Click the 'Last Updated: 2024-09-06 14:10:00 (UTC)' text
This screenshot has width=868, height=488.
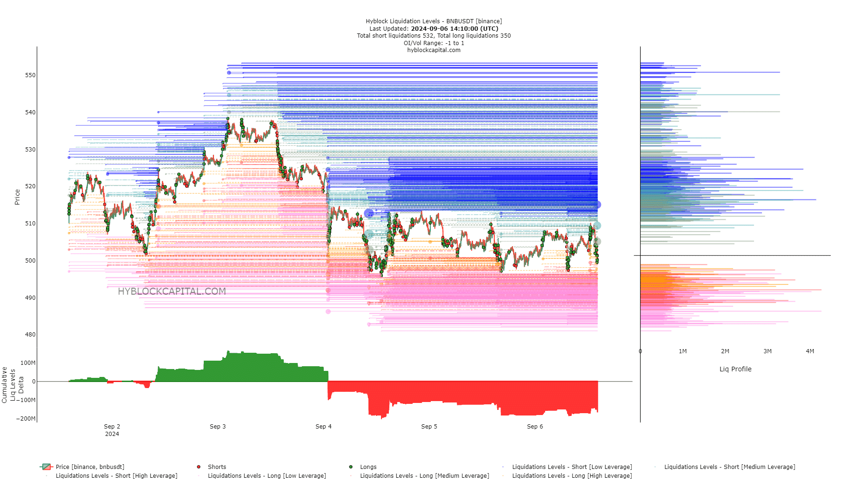coord(434,28)
